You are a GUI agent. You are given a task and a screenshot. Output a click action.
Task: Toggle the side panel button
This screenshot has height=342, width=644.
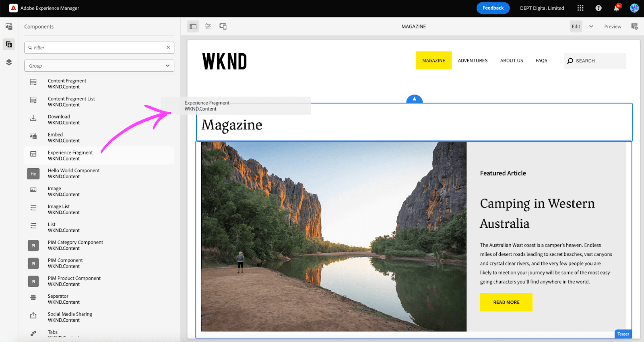[x=193, y=27]
